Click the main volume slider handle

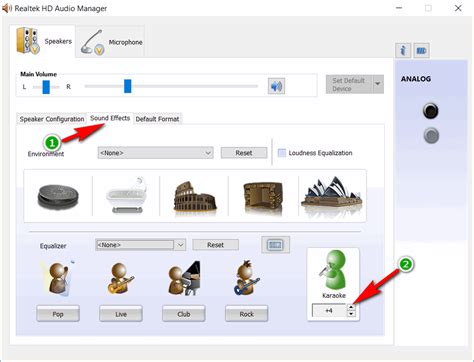(128, 86)
